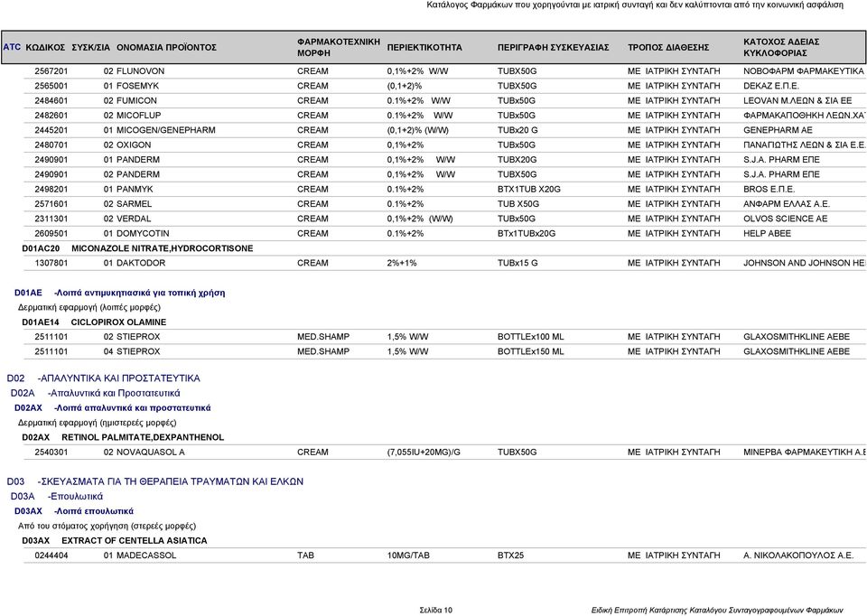This screenshot has width=867, height=616.
Task: Select product name MICOFLUP
Action: pyautogui.click(x=139, y=116)
